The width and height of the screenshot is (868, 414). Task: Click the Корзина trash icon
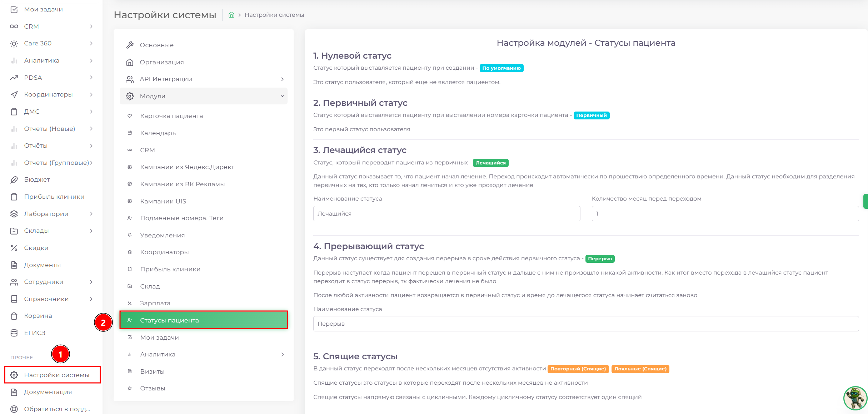click(14, 316)
